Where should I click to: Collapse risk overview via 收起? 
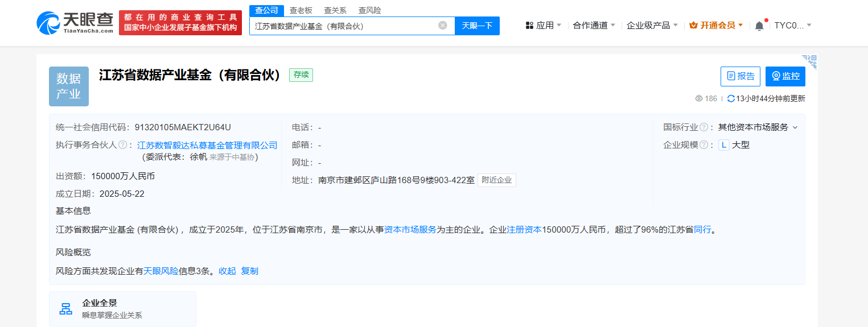point(227,271)
